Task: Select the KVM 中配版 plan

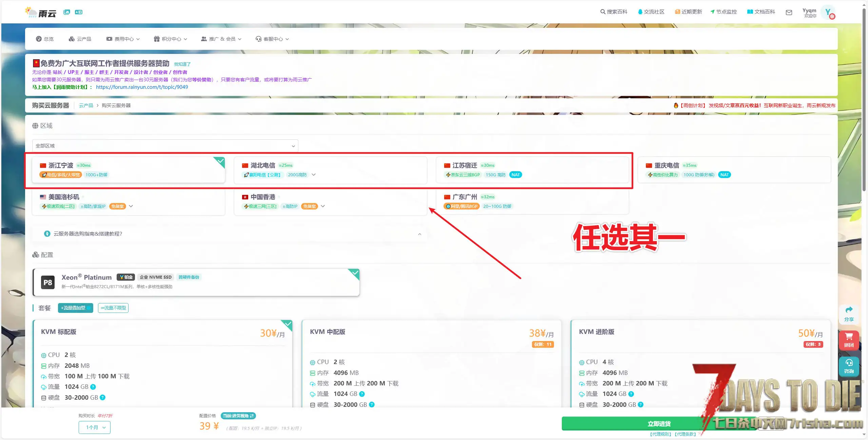Action: tap(431, 363)
